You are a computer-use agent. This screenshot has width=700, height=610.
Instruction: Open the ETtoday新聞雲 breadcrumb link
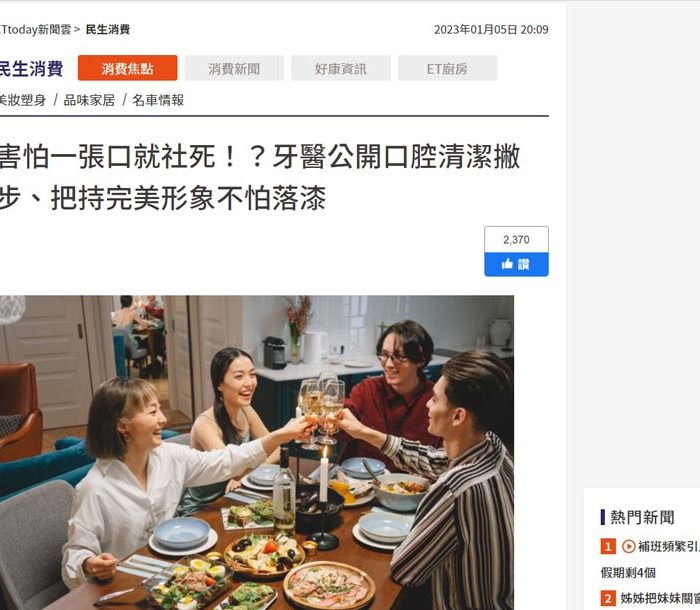[x=35, y=29]
